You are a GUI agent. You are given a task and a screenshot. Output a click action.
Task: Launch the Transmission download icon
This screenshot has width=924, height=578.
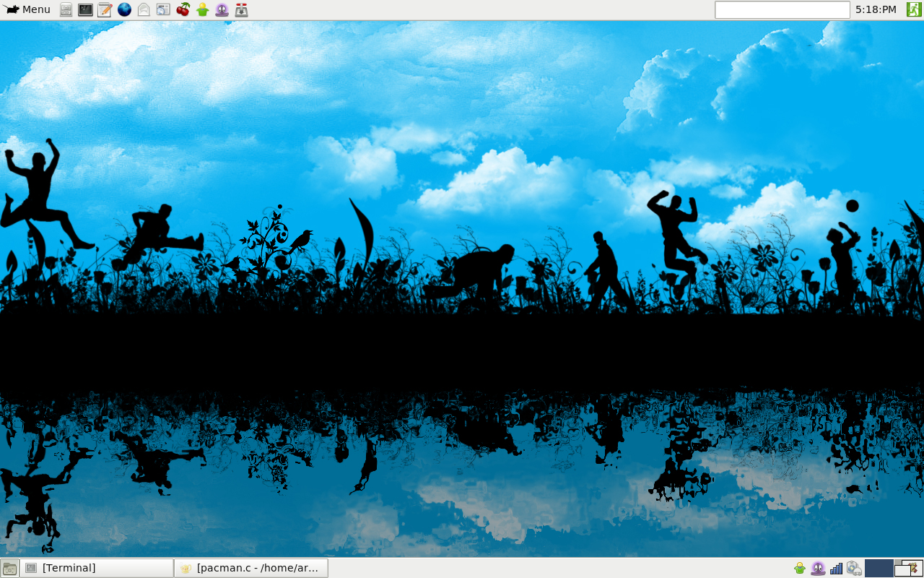pos(241,9)
